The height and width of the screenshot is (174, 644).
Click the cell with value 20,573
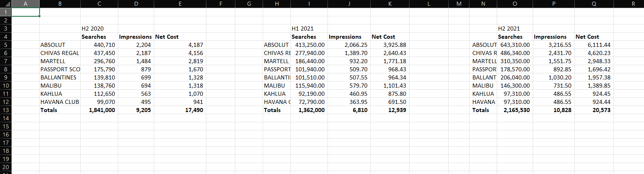click(x=594, y=110)
